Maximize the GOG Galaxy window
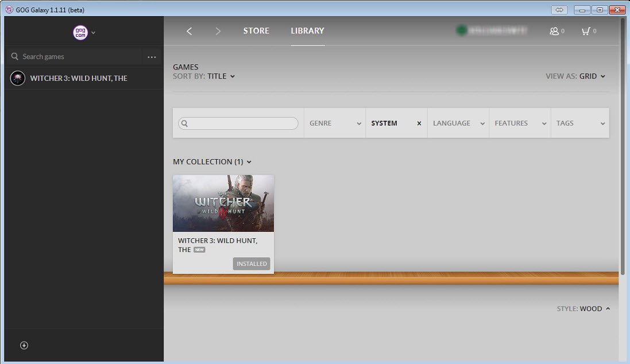This screenshot has width=630, height=364. pyautogui.click(x=600, y=10)
